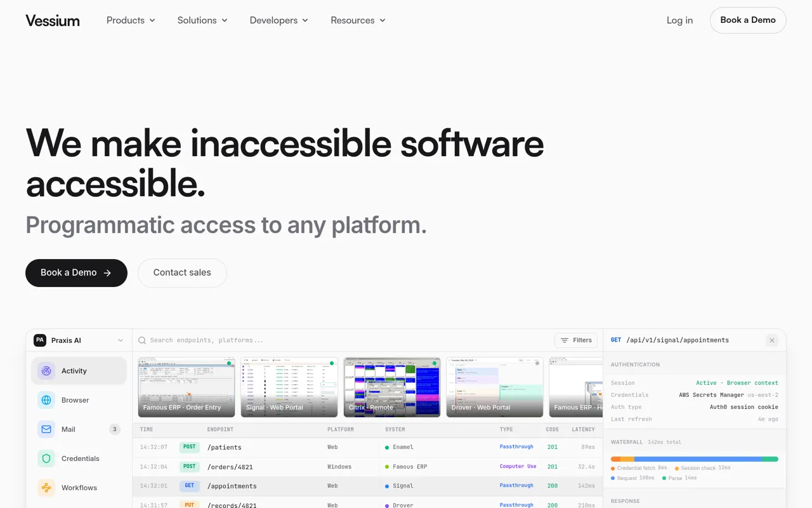Open the Citrix · Remote thumbnail

(392, 387)
